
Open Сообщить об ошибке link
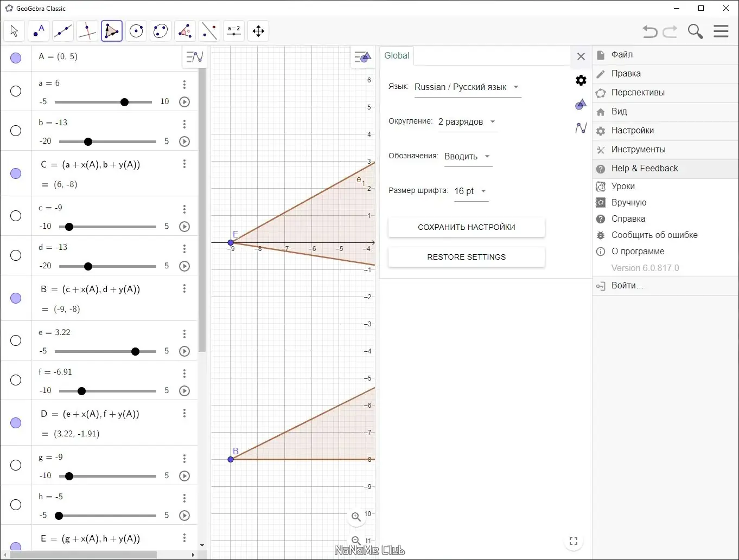[x=665, y=235]
